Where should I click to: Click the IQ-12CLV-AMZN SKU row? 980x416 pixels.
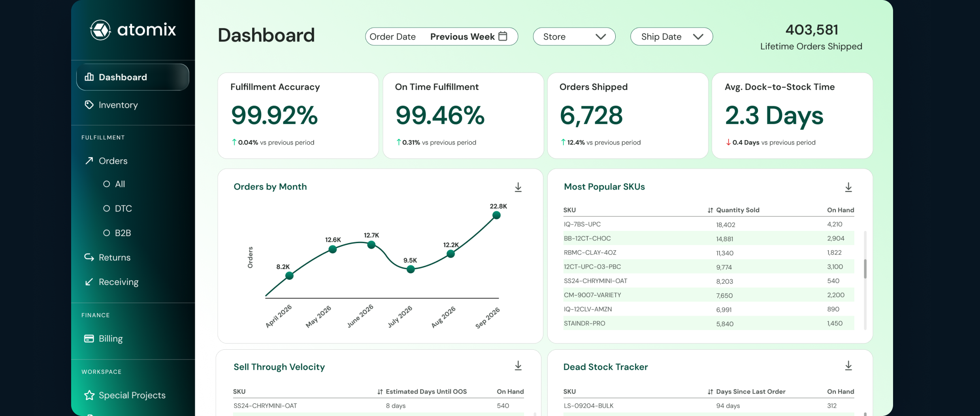point(709,309)
